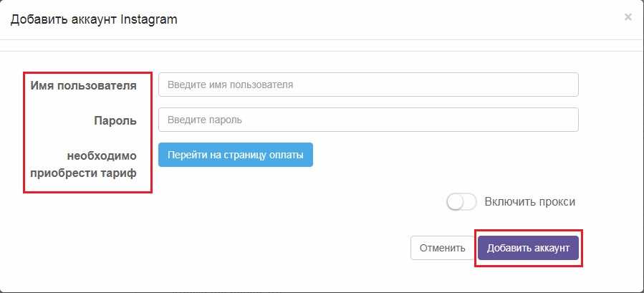The height and width of the screenshot is (293, 644).
Task: Select the Пароль field label
Action: [115, 120]
